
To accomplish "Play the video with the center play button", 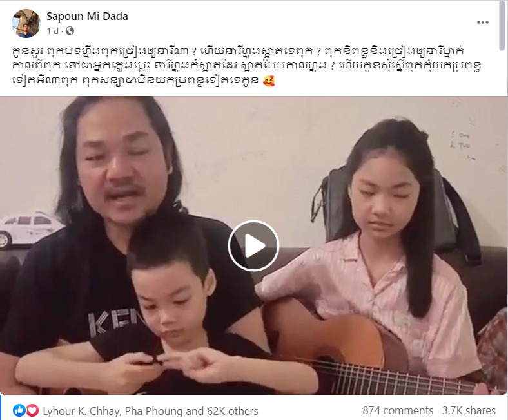I will (253, 245).
